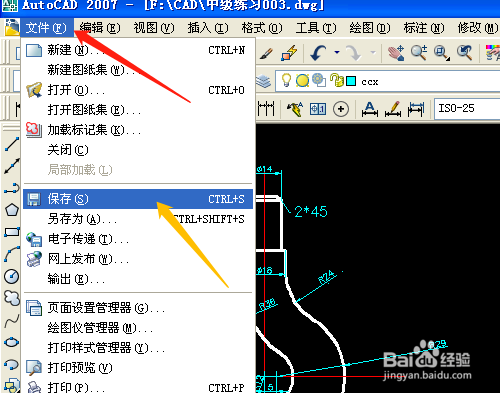Viewport: 500px width, 393px height.
Task: Toggle layer on/off lightbulb for ccx
Action: (286, 80)
